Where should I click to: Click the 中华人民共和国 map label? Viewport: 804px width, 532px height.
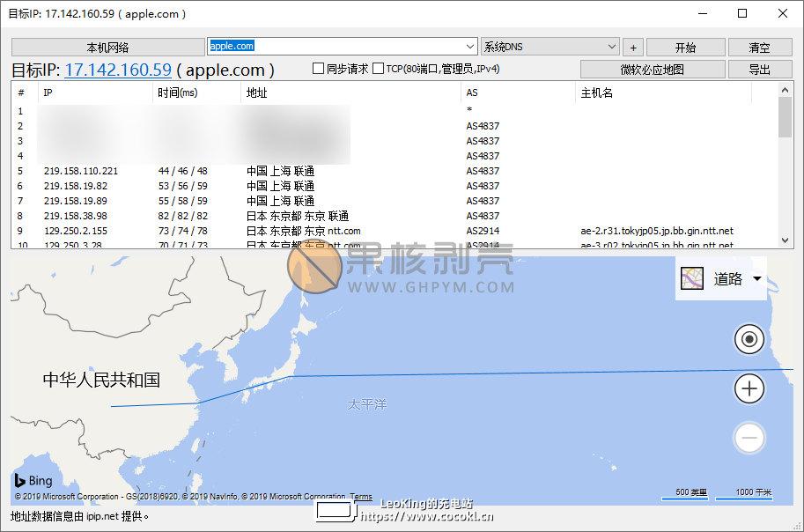pos(101,381)
